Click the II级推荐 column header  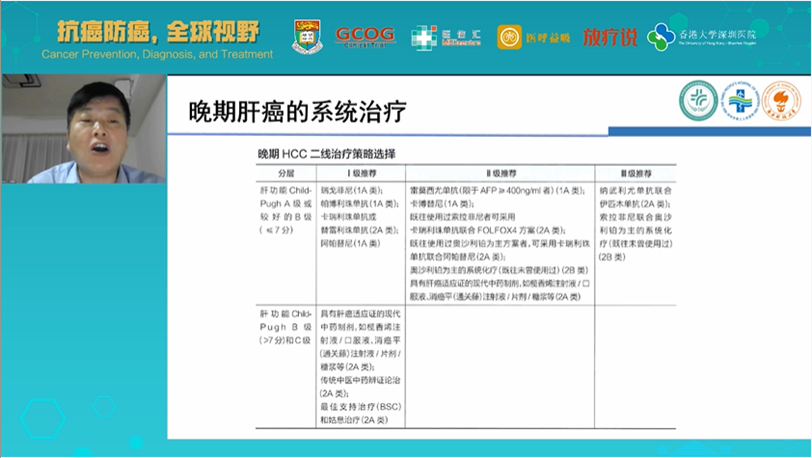(500, 173)
